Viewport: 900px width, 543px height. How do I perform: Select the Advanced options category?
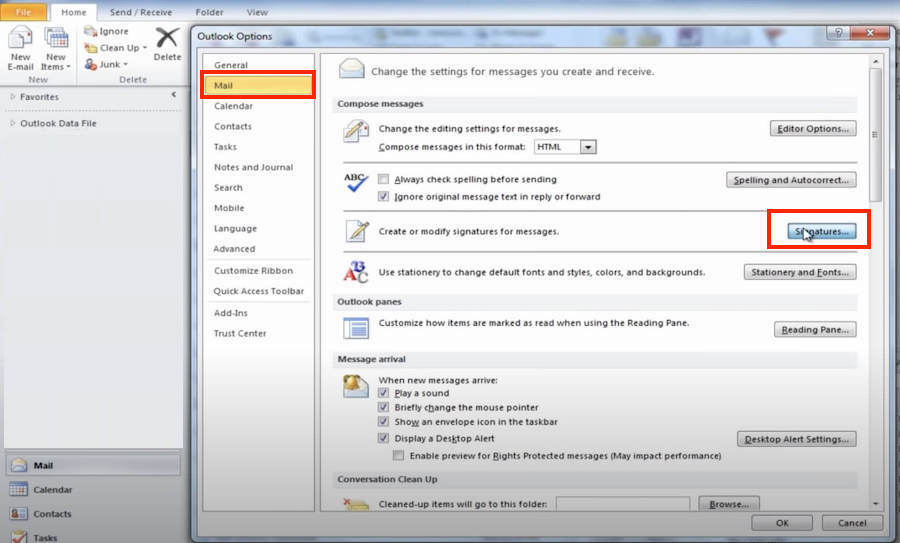point(258,249)
